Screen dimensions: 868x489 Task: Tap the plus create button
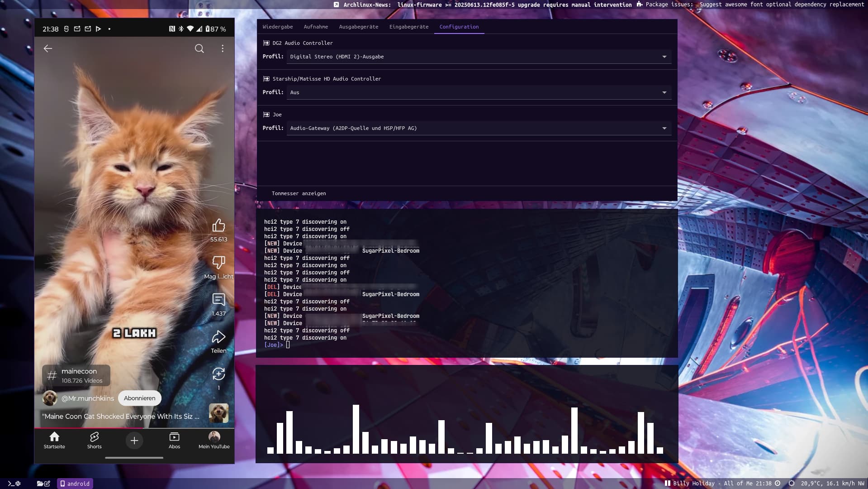134,441
